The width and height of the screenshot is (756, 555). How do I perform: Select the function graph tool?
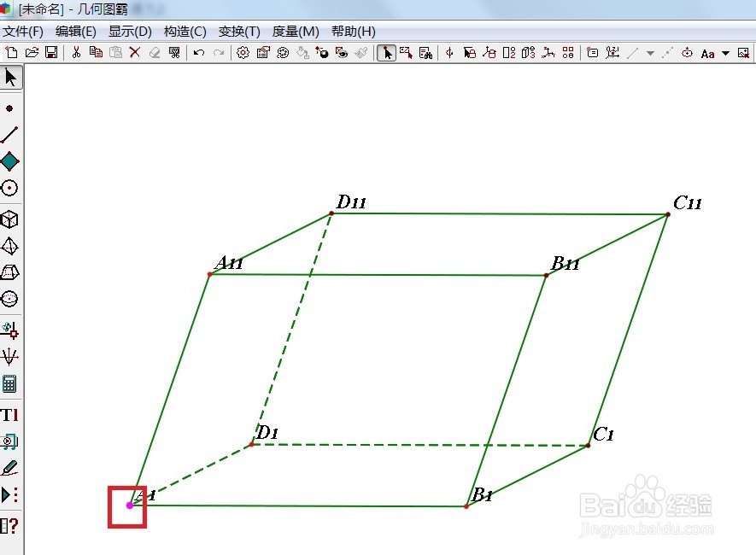point(9,357)
